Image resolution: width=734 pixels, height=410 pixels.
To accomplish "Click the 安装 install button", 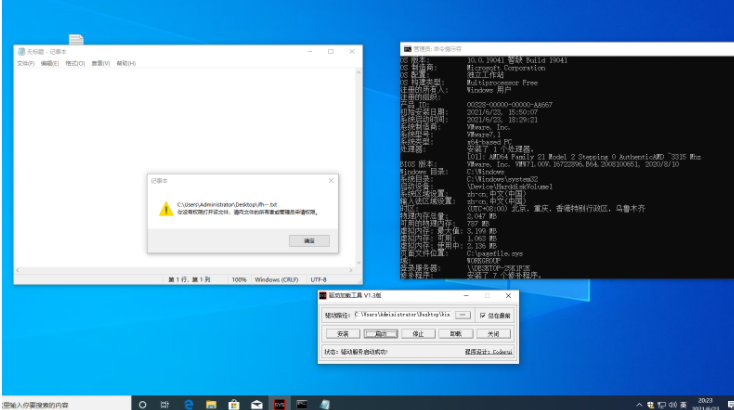I will [x=343, y=334].
